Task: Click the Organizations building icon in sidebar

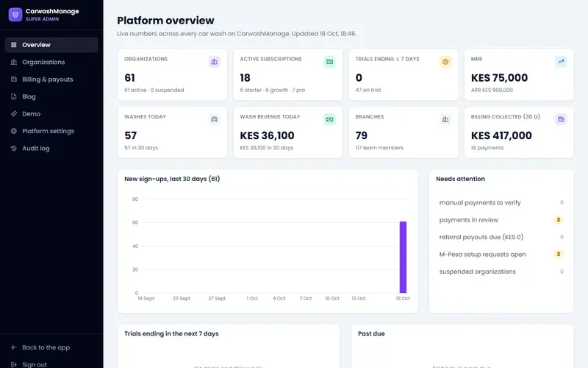Action: coord(14,62)
